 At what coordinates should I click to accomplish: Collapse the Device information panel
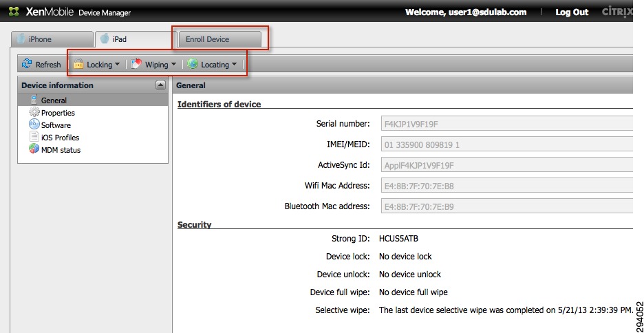click(x=160, y=85)
